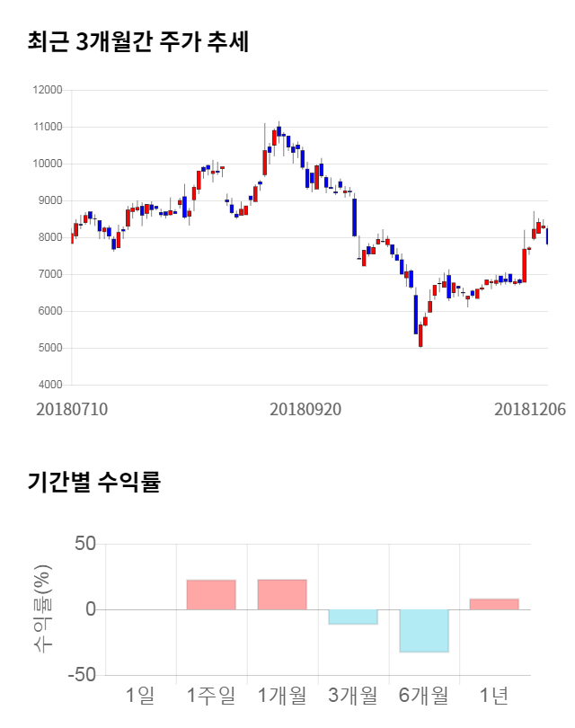Select the blue 6개월 negative bar

point(424,630)
